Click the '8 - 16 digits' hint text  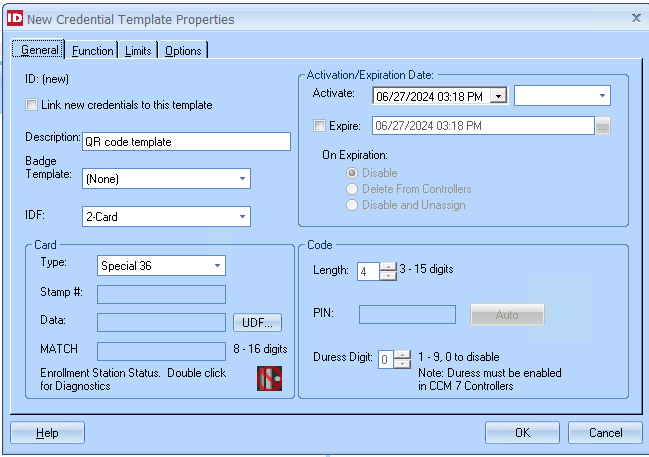[x=260, y=349]
